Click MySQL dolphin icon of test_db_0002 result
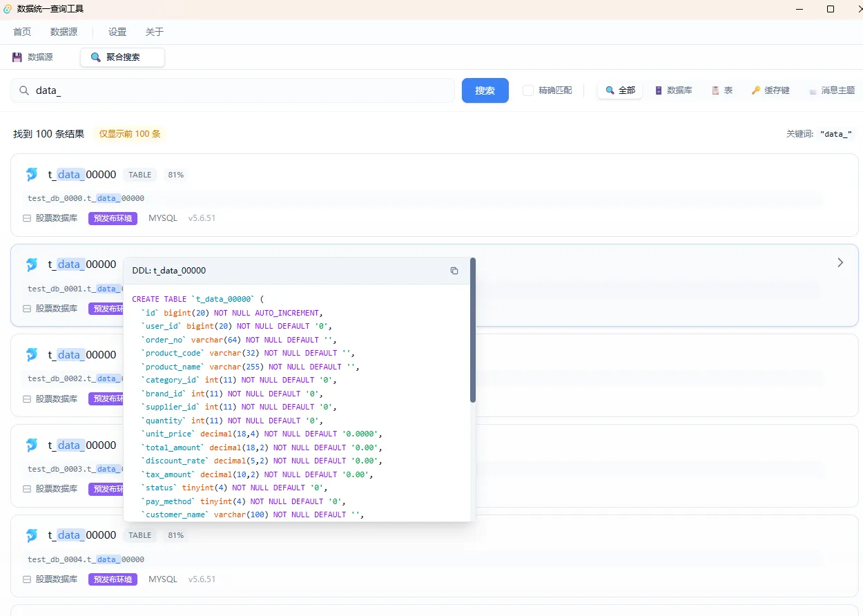 [x=31, y=355]
